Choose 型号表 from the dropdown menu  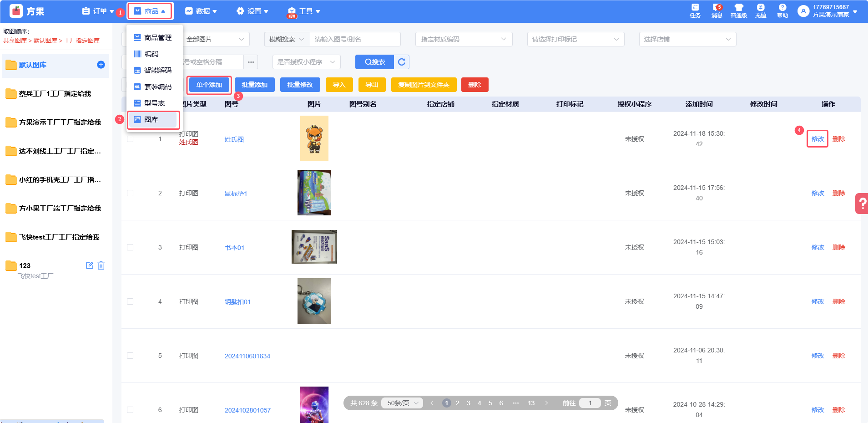pos(154,103)
